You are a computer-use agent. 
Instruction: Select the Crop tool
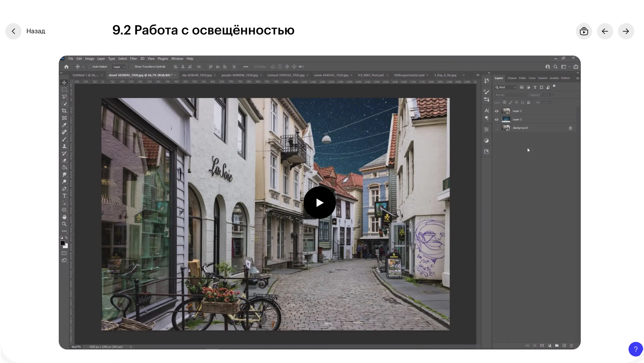pyautogui.click(x=64, y=111)
